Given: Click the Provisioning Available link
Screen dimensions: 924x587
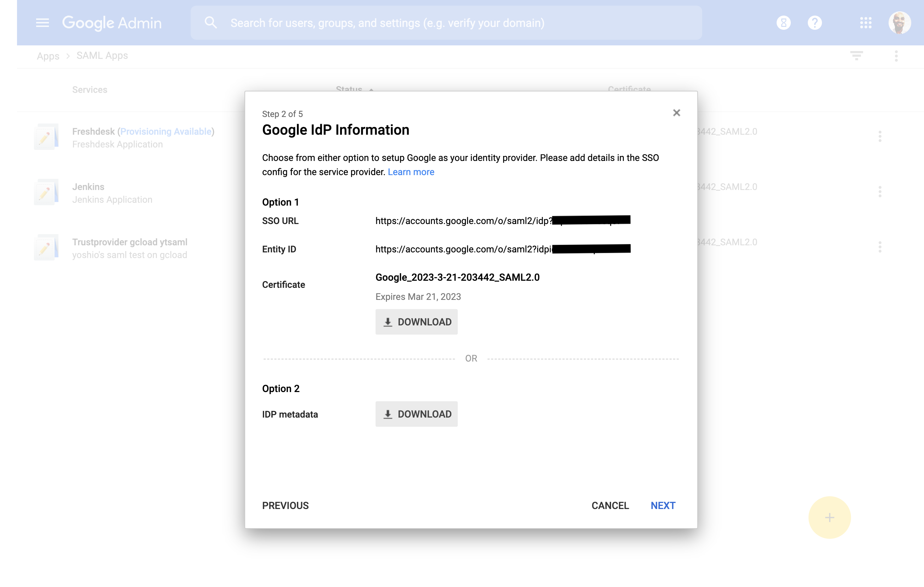Looking at the screenshot, I should [166, 131].
